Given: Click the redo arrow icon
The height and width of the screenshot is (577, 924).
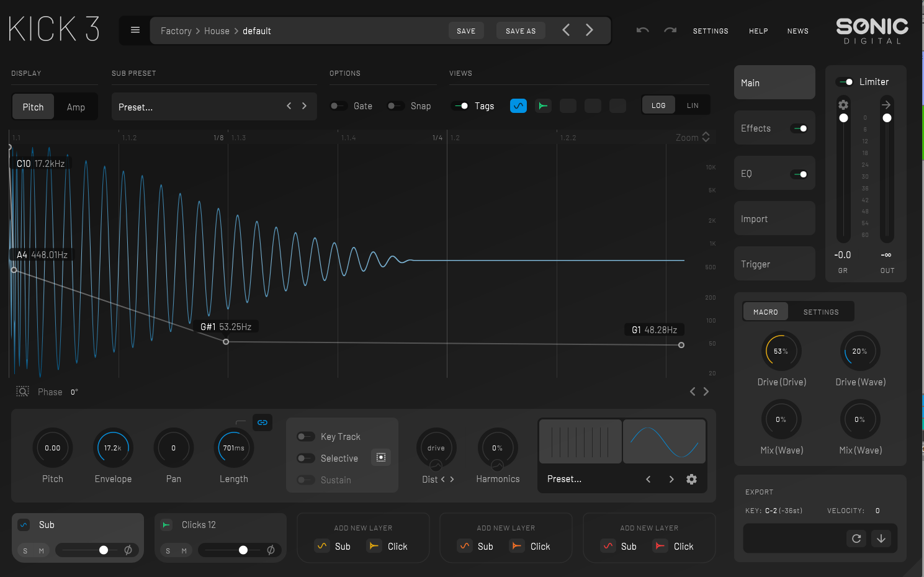Looking at the screenshot, I should pos(670,30).
